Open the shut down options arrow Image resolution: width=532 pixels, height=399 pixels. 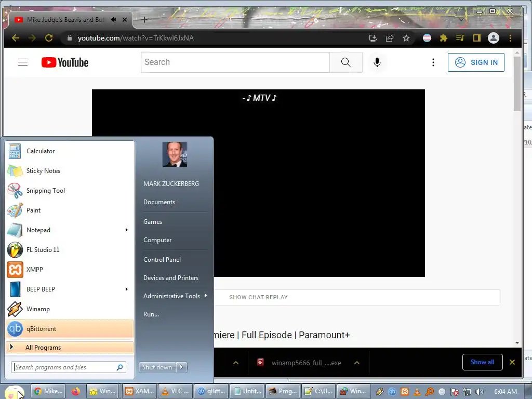(181, 367)
